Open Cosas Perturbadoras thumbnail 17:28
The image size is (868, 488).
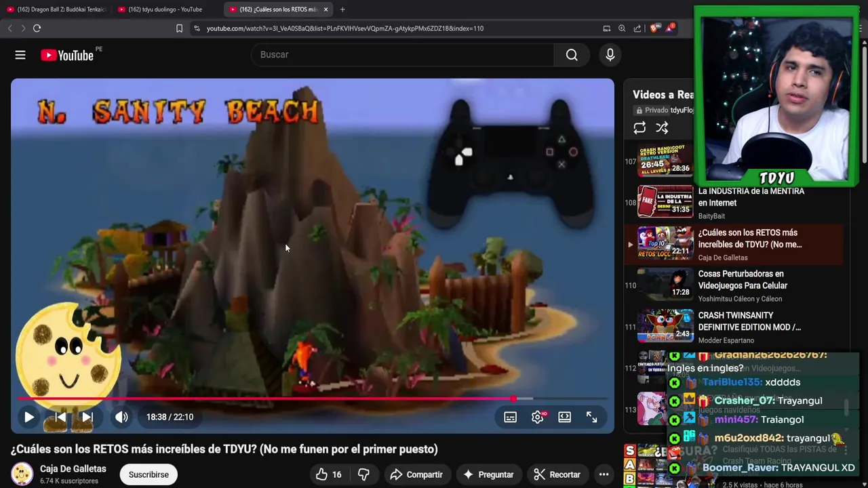point(665,285)
